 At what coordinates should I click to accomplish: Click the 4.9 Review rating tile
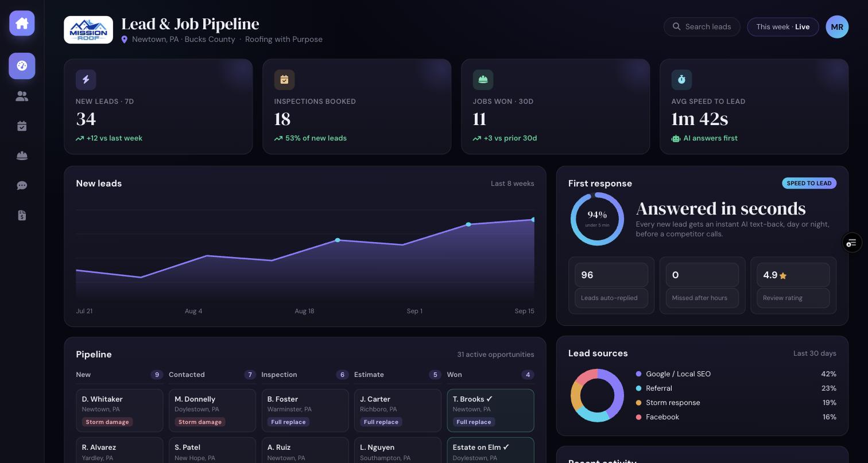793,285
